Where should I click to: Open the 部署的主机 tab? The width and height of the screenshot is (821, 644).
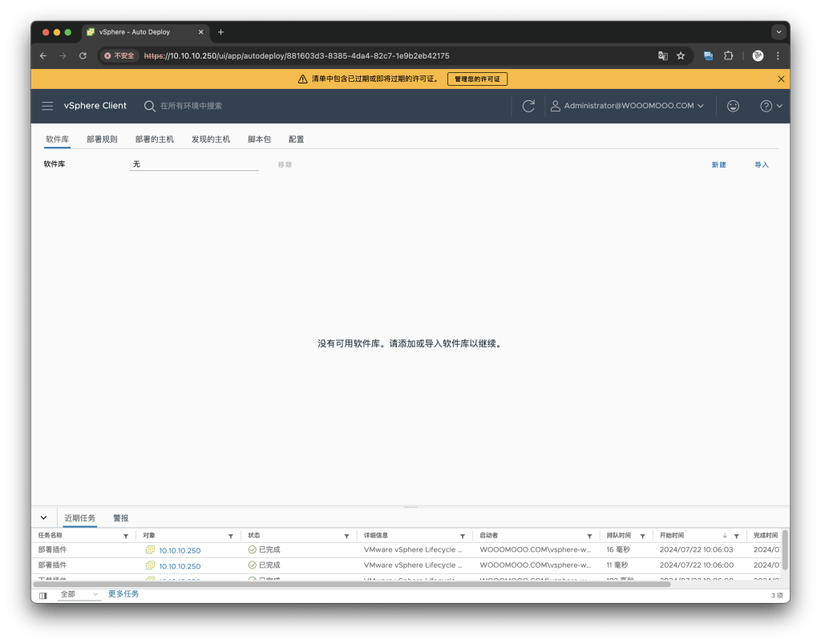point(155,140)
